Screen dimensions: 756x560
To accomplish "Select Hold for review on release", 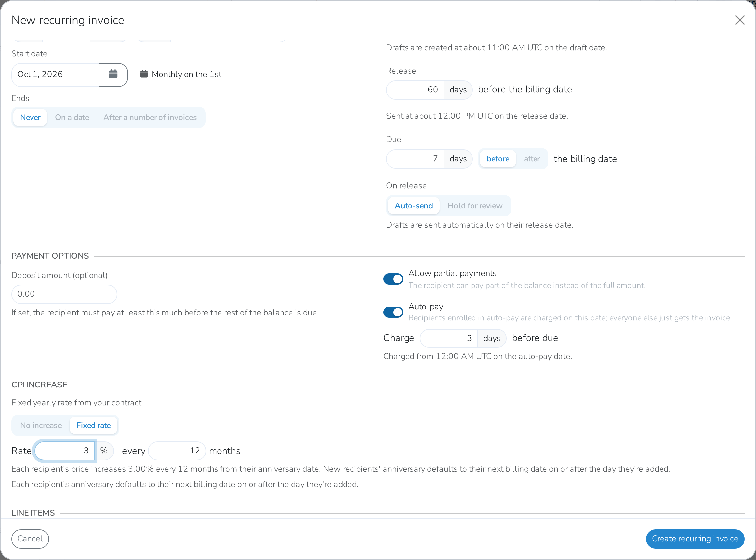I will click(475, 206).
